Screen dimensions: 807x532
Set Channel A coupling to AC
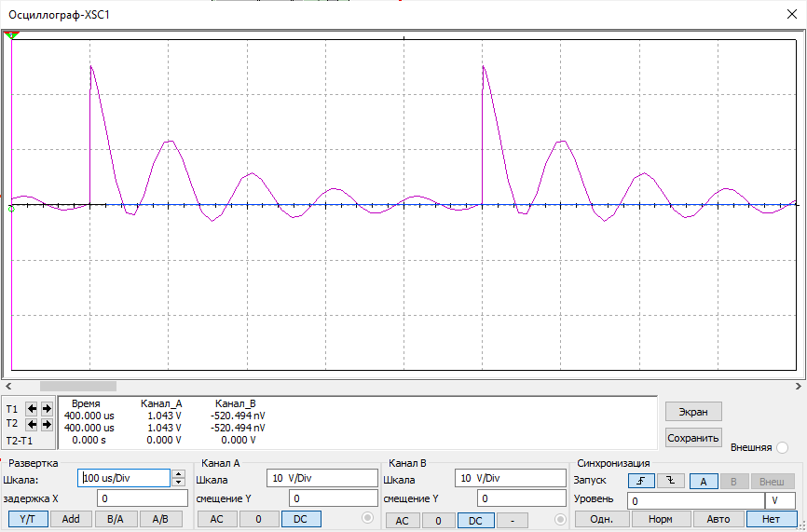pos(217,519)
